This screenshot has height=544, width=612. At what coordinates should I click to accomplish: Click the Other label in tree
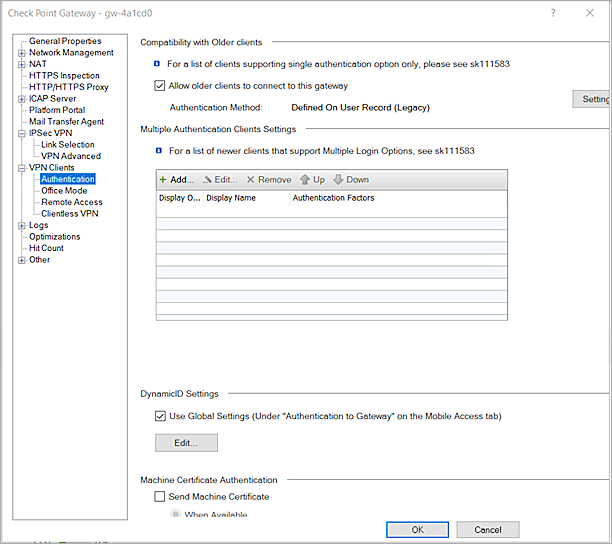point(39,260)
